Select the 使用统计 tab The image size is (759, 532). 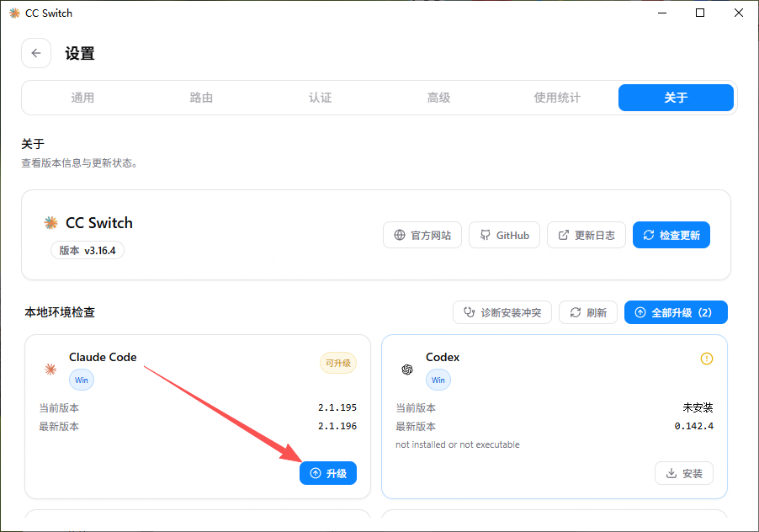(557, 98)
